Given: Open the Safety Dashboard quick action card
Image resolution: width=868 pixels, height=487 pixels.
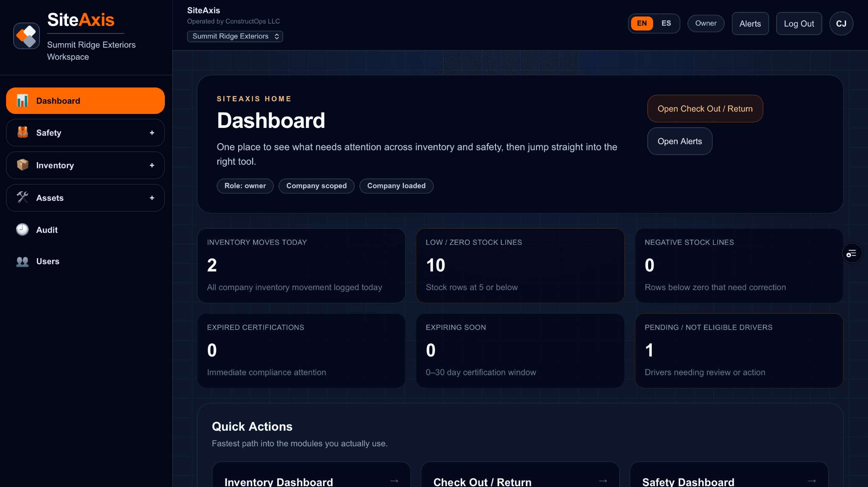Looking at the screenshot, I should click(x=729, y=475).
